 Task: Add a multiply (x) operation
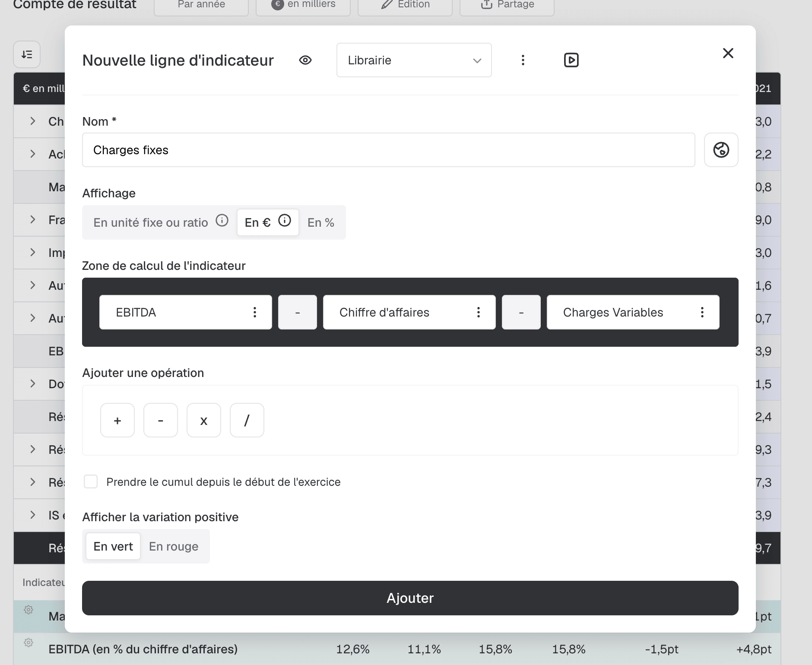204,420
